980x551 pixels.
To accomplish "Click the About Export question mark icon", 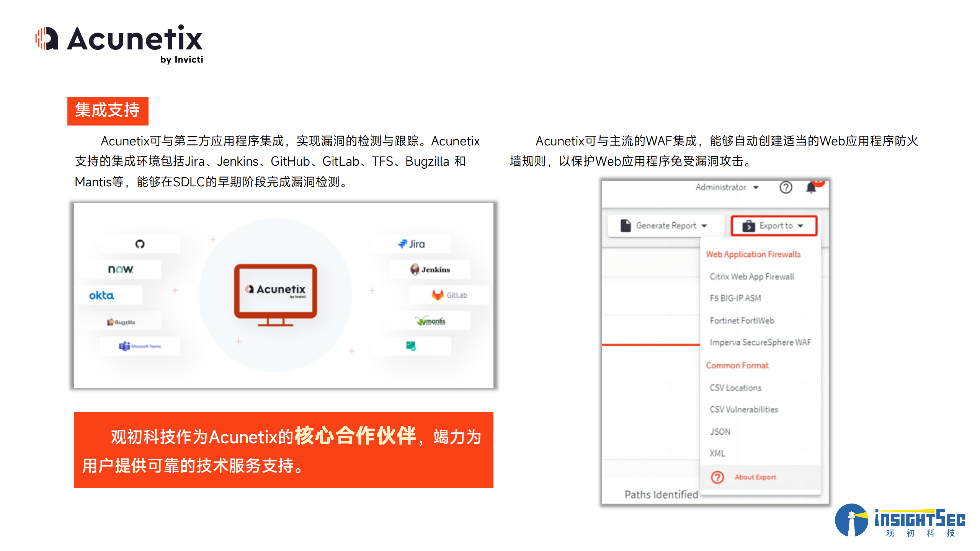I will (x=717, y=477).
